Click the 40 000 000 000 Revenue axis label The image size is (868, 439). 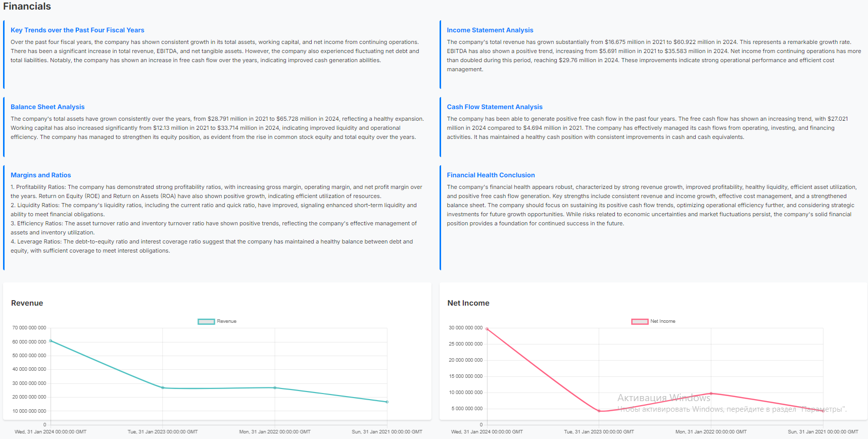pos(29,369)
